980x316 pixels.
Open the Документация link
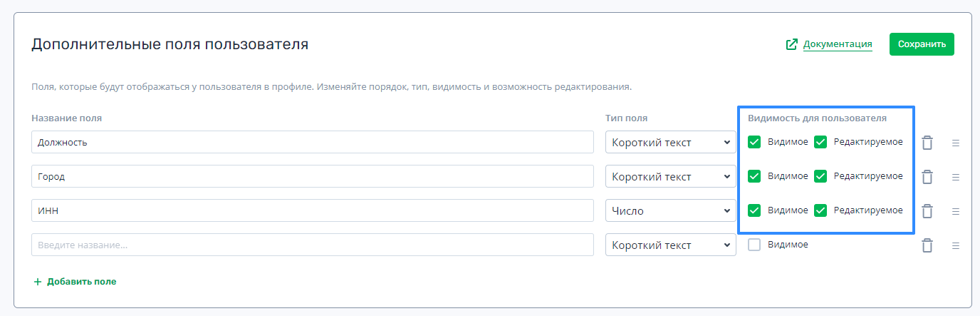838,44
